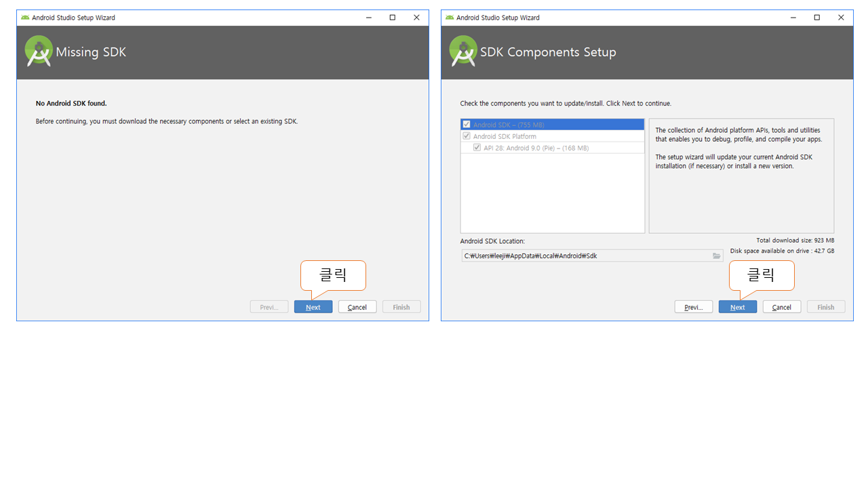Click Android Studio logo in Missing SDK header

pos(39,52)
